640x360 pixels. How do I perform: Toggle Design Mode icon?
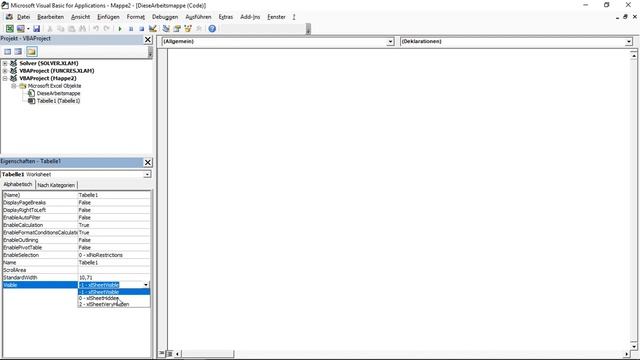coord(153,29)
